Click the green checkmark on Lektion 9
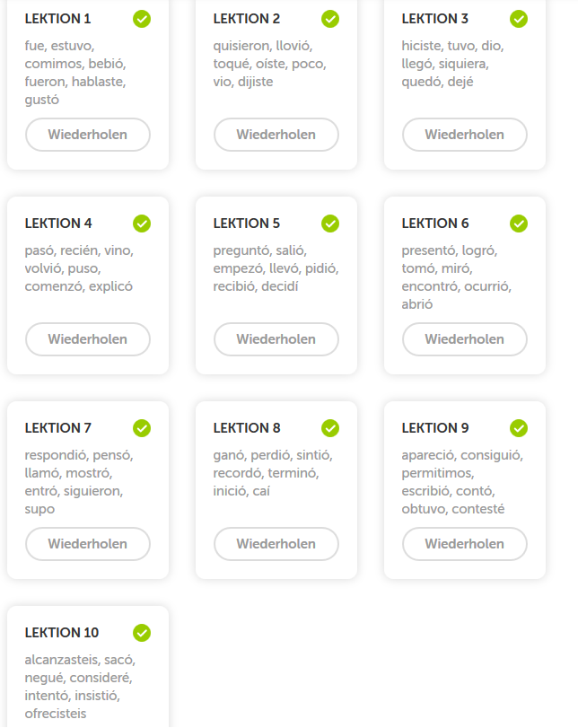 (519, 428)
